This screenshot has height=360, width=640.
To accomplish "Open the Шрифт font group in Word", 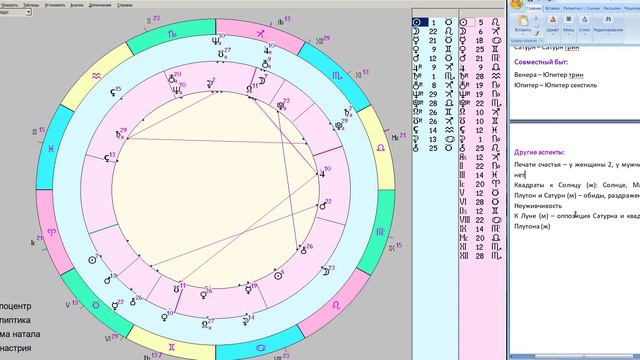I will (553, 24).
